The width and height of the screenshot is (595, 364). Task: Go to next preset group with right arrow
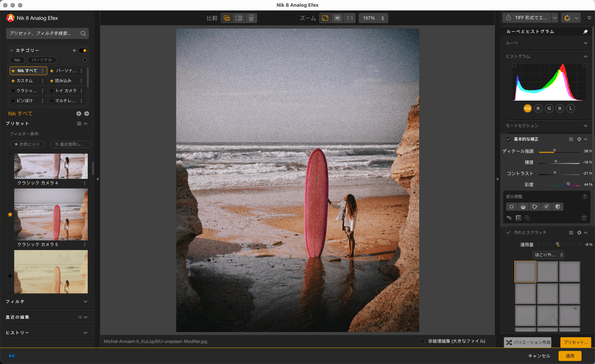[x=87, y=114]
